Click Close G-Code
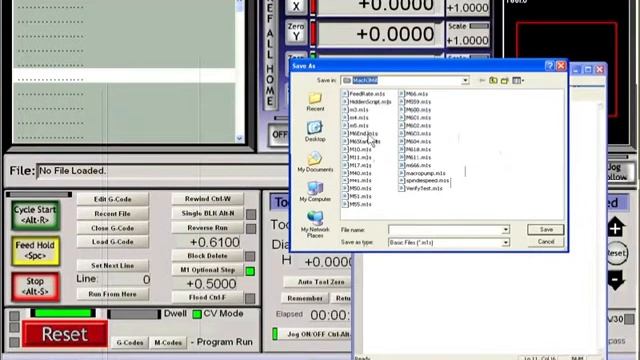 pyautogui.click(x=113, y=228)
